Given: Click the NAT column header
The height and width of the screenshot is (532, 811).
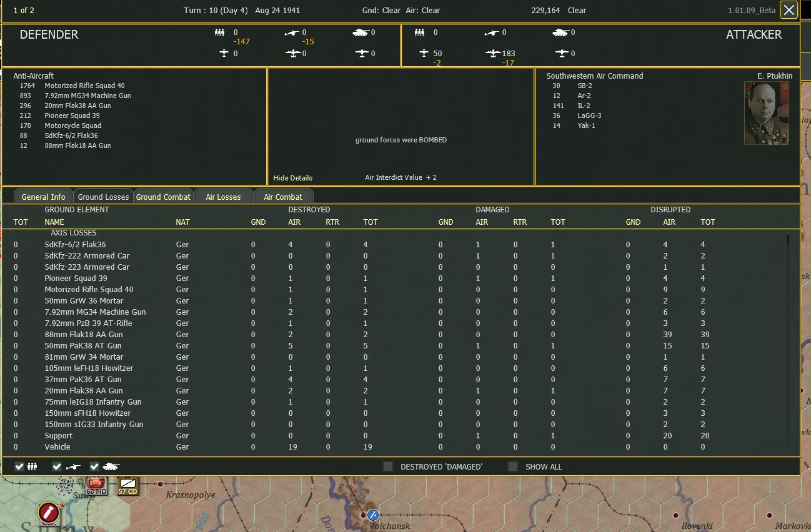Looking at the screenshot, I should 182,222.
